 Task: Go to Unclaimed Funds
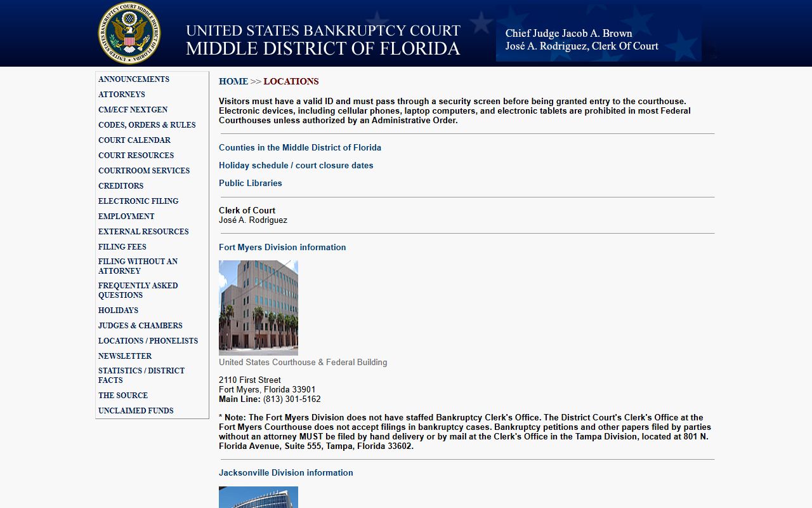click(x=136, y=411)
